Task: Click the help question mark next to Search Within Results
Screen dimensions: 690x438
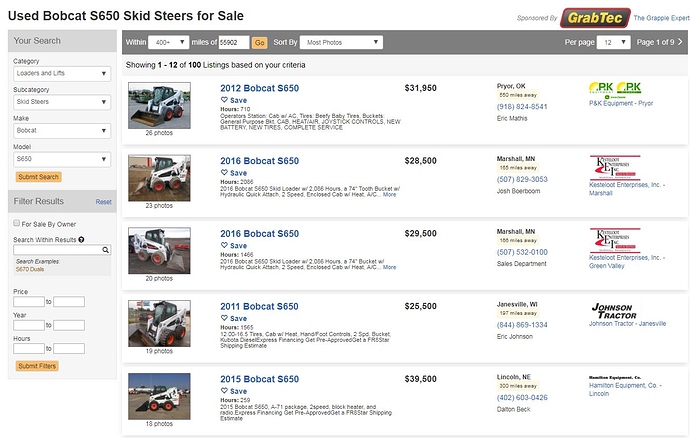Action: click(x=81, y=239)
